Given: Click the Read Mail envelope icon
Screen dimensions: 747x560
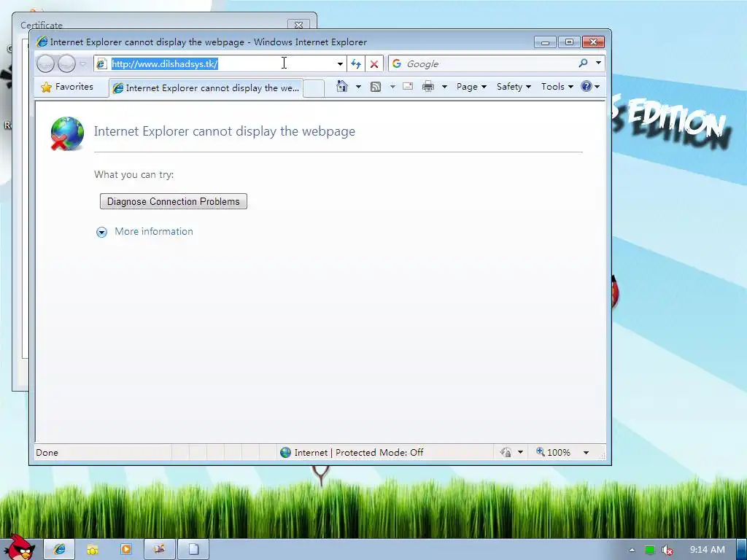Looking at the screenshot, I should pyautogui.click(x=408, y=86).
